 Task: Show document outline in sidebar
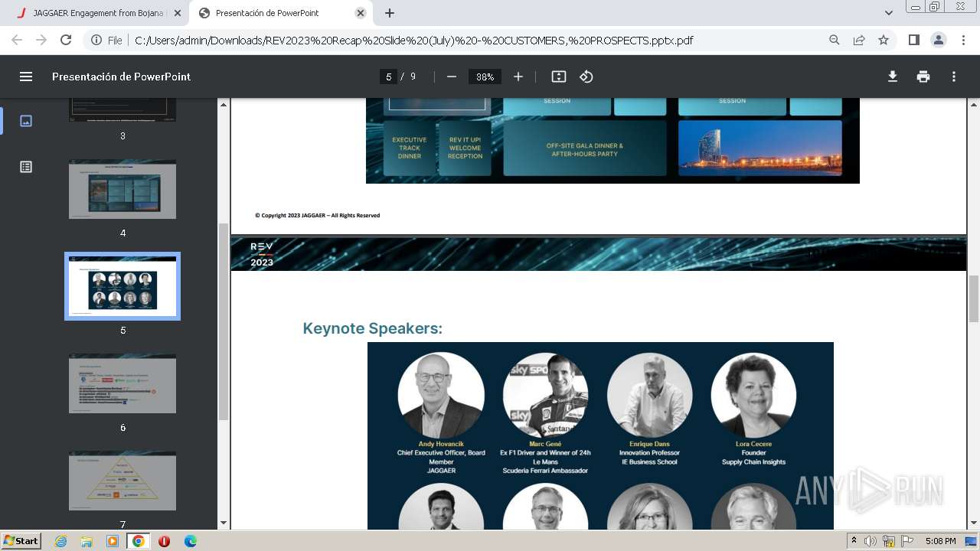(x=26, y=167)
